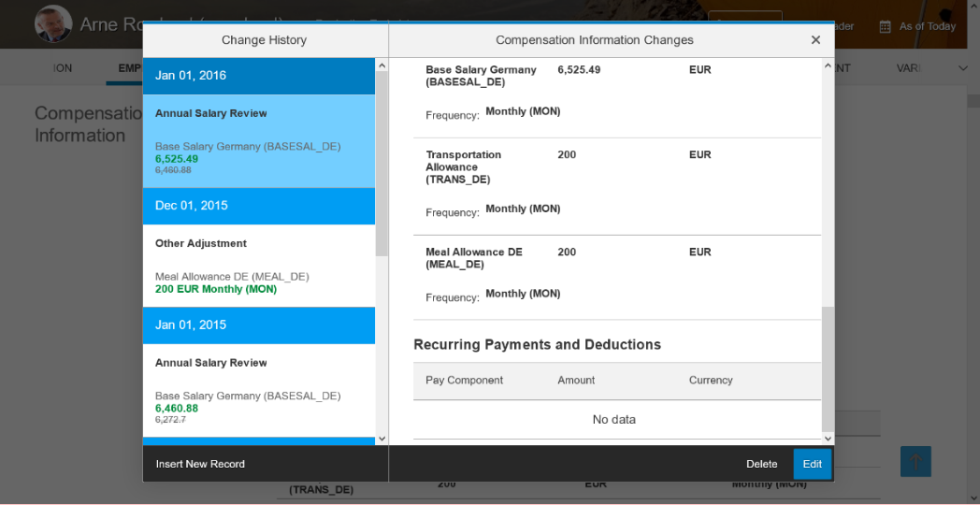
Task: Click the strikethrough 6,272.7 old value
Action: click(x=170, y=419)
